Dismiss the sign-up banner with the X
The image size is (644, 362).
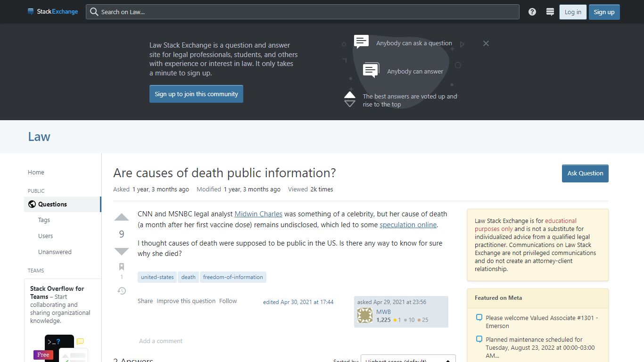coord(486,43)
